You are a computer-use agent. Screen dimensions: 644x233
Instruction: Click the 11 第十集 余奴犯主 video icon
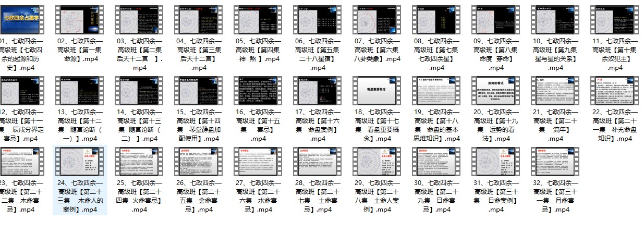(615, 19)
